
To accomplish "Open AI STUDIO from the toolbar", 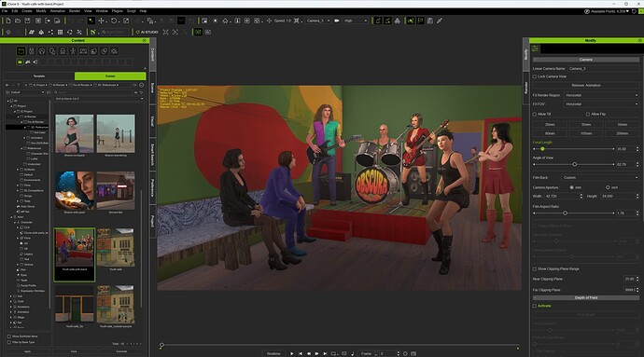I will coord(147,32).
